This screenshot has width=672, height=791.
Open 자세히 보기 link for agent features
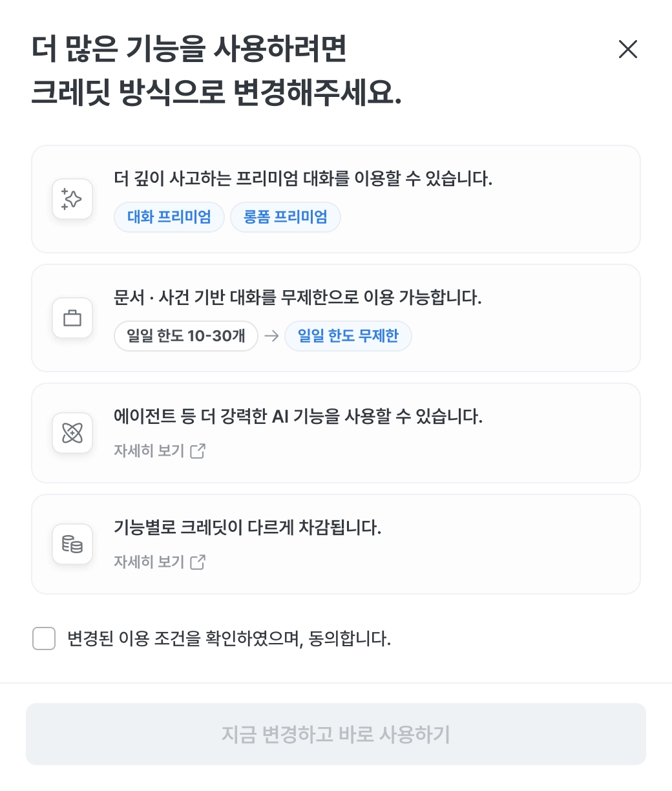(x=149, y=450)
